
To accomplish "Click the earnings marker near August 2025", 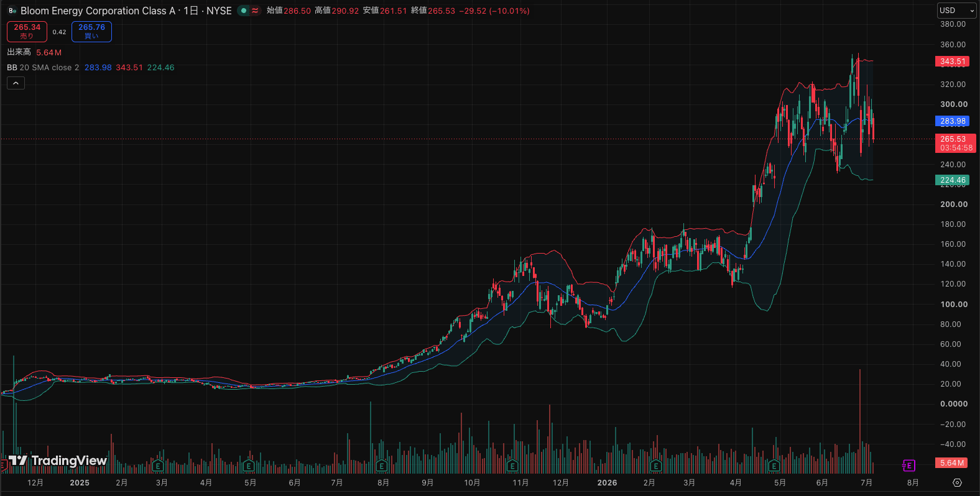I will pos(382,466).
